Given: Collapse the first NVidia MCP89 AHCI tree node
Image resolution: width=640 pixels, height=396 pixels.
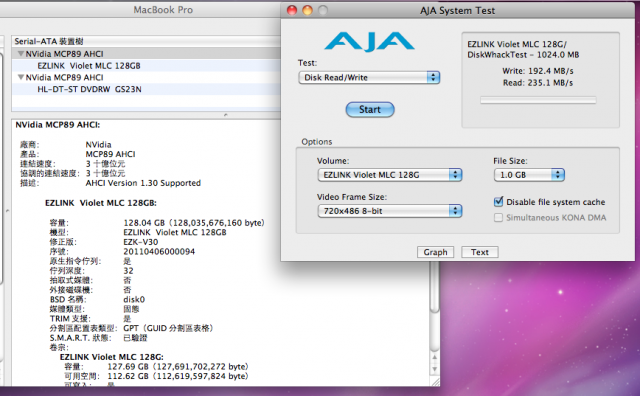Looking at the screenshot, I should [x=20, y=54].
